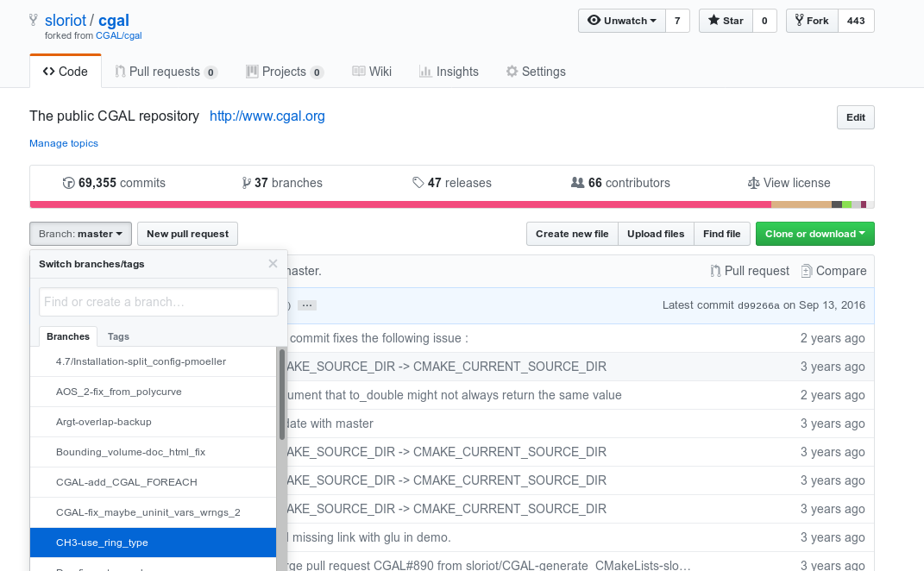
Task: Click the View license link
Action: (x=789, y=183)
